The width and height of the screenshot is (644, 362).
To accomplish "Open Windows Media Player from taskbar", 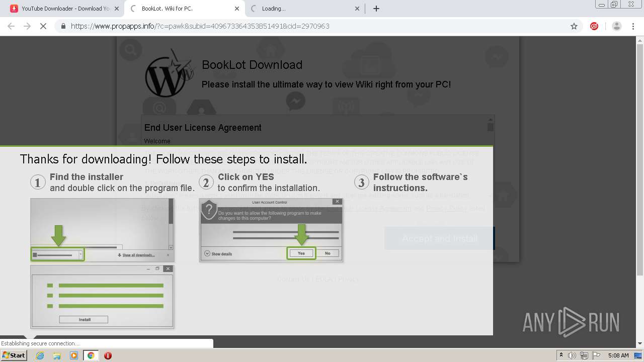I will [74, 355].
